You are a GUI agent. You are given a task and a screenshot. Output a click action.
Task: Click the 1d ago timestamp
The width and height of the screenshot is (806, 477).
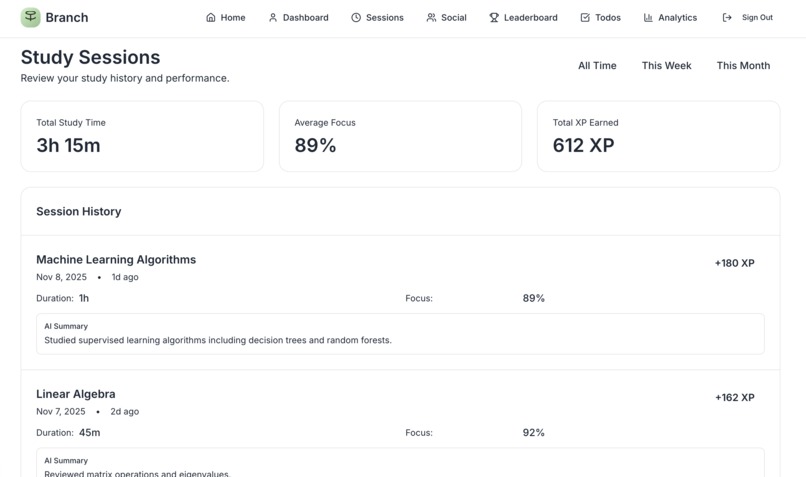coord(125,277)
